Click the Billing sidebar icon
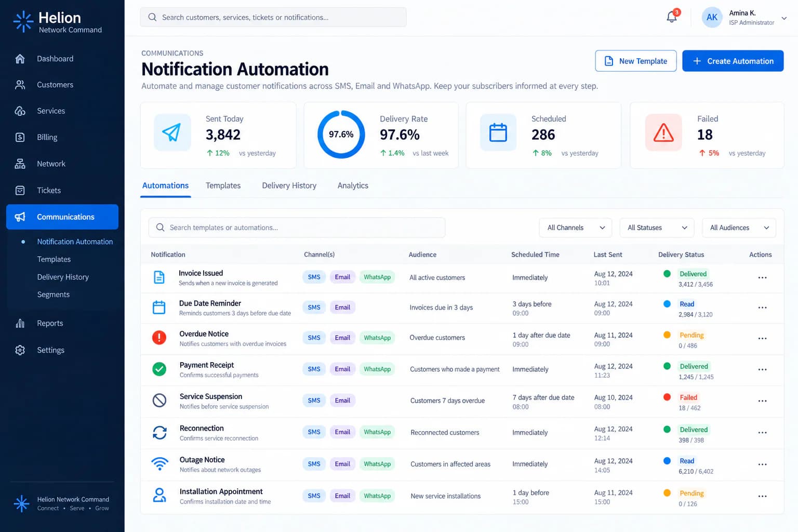798x532 pixels. click(x=20, y=137)
